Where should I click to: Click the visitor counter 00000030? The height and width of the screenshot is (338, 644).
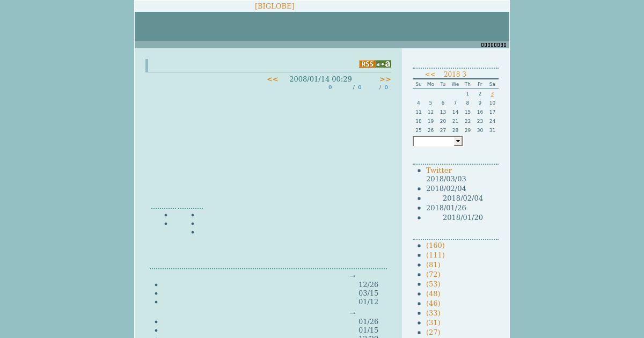494,45
